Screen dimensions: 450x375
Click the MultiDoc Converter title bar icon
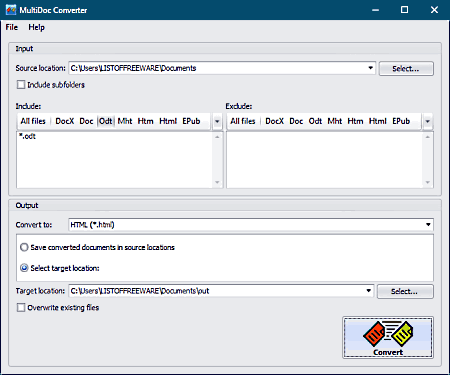coord(11,10)
